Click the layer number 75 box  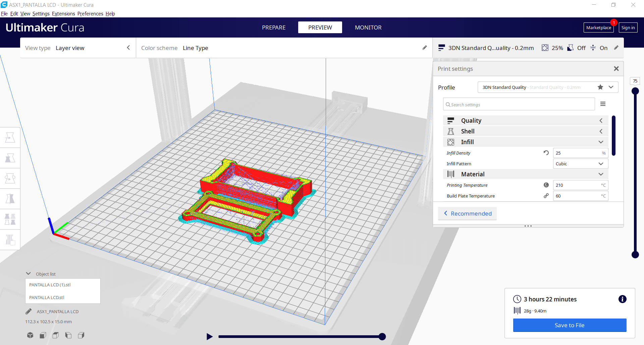[x=635, y=81]
